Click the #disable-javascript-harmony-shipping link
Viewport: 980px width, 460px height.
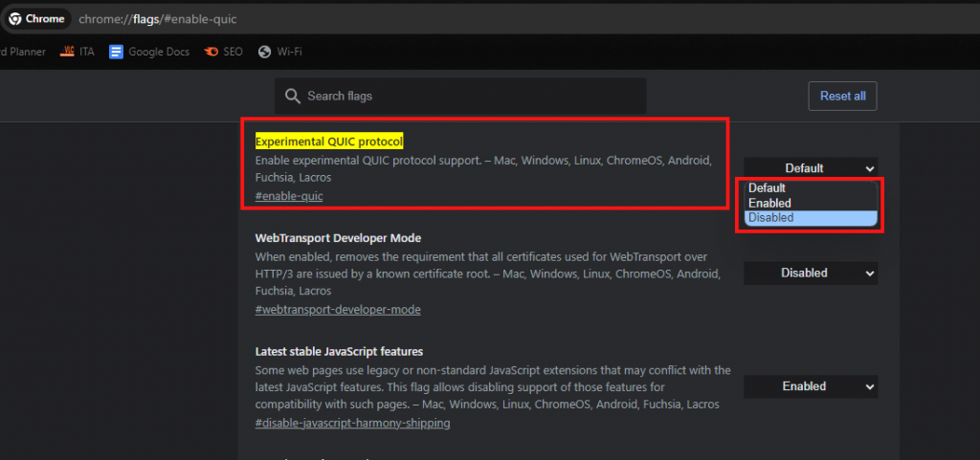[x=352, y=423]
